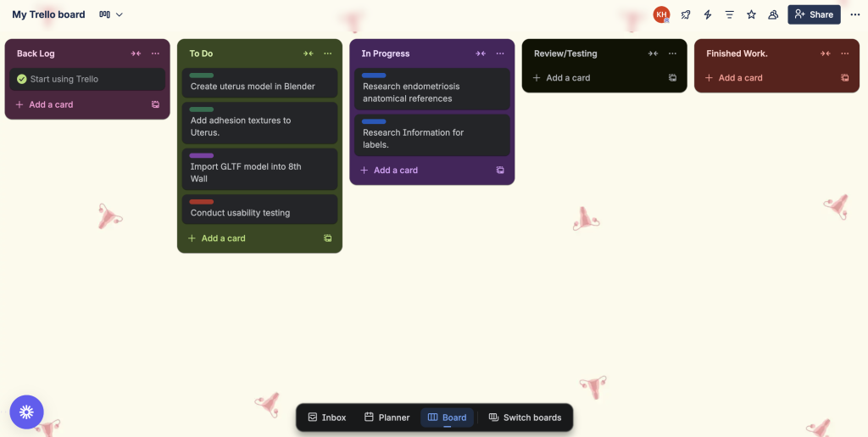This screenshot has height=437, width=868.
Task: Switch to the Planner tab
Action: [x=387, y=417]
